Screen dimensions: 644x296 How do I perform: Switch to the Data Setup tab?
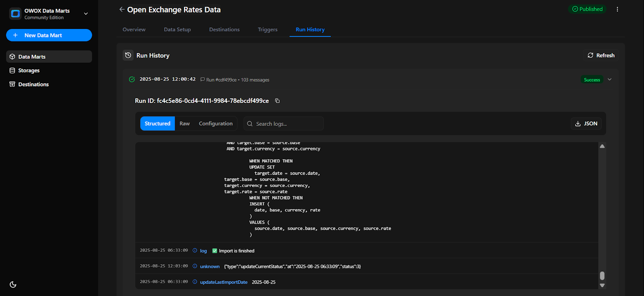pos(177,29)
